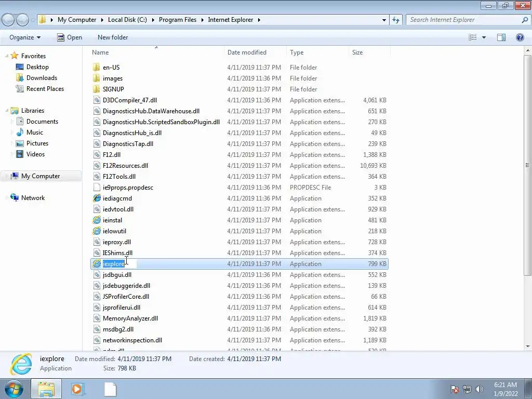Viewport: 532px width, 399px height.
Task: Click the Pictures library icon
Action: [20, 143]
